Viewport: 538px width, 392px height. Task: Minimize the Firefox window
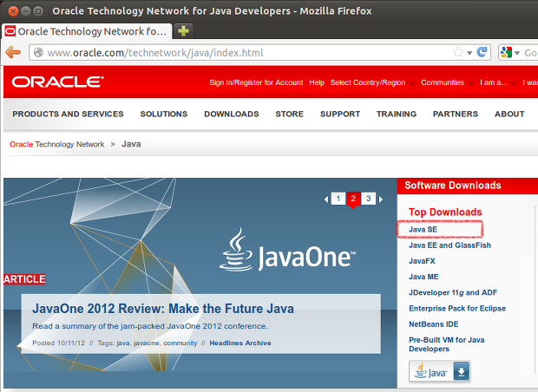click(x=26, y=11)
